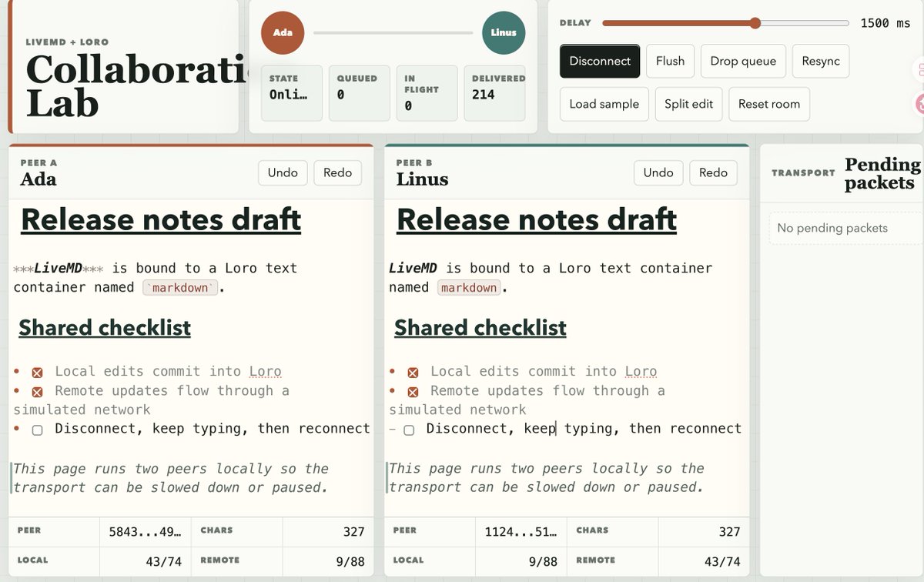Click Ada's Local value 43/74
The width and height of the screenshot is (924, 582).
point(163,562)
